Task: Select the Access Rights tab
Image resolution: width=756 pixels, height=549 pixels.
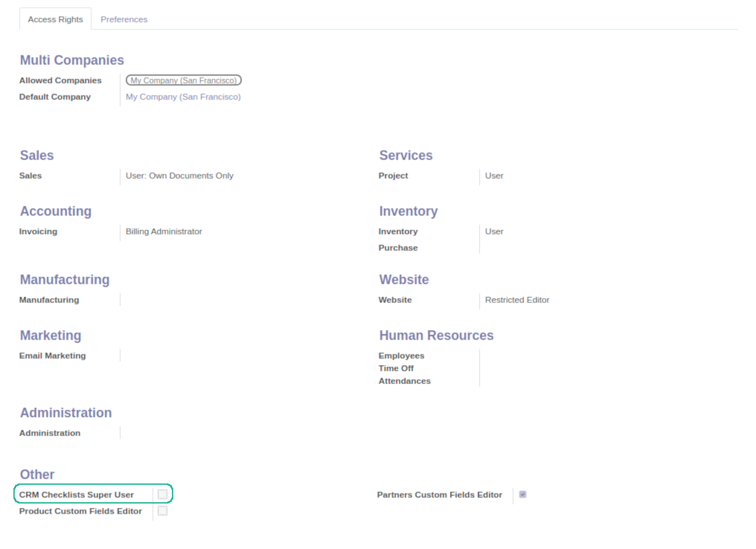Action: pos(56,19)
